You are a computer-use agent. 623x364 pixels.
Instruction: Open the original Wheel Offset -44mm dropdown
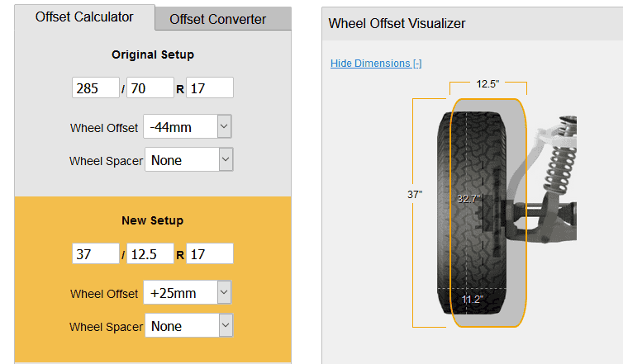187,126
